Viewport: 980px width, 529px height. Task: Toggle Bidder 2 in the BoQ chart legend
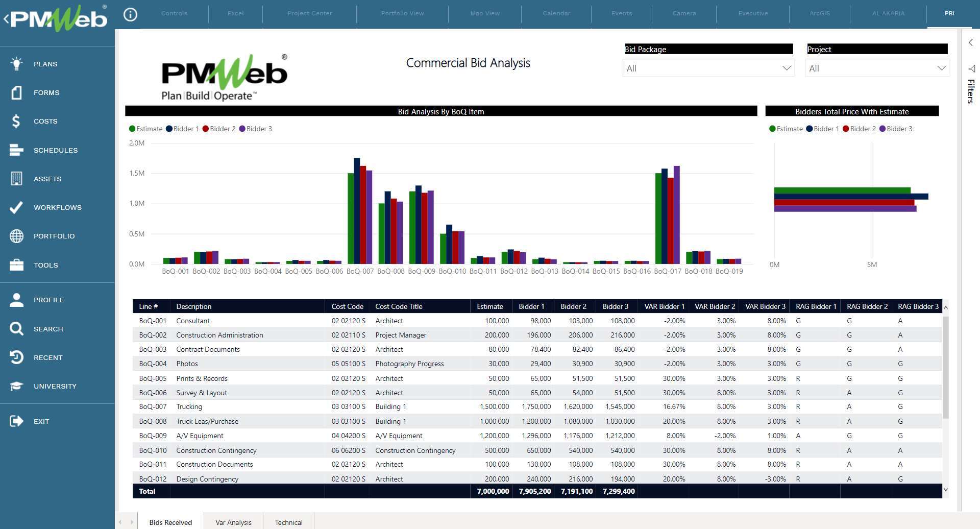(219, 129)
